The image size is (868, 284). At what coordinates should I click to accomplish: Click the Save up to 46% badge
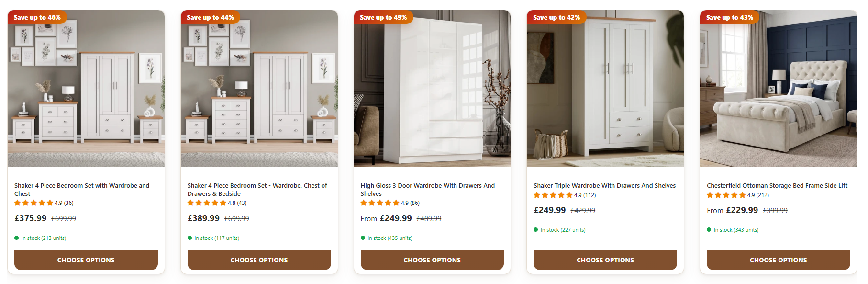[37, 17]
